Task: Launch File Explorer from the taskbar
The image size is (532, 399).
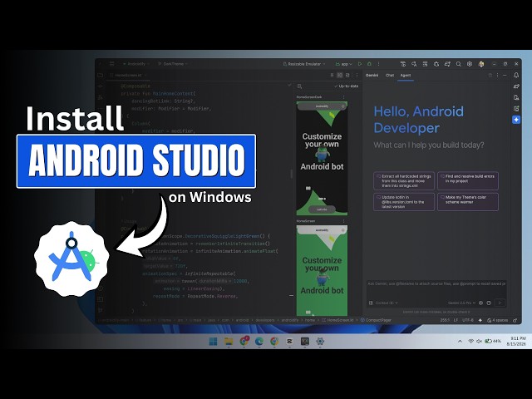Action: (229, 341)
